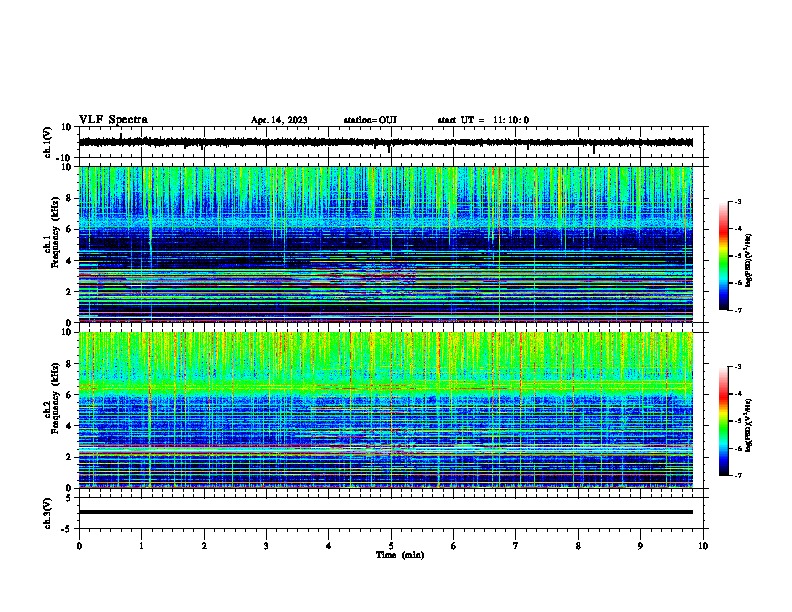Click the time axis tick label "6"
Screen dimensions: 792x612
click(454, 546)
